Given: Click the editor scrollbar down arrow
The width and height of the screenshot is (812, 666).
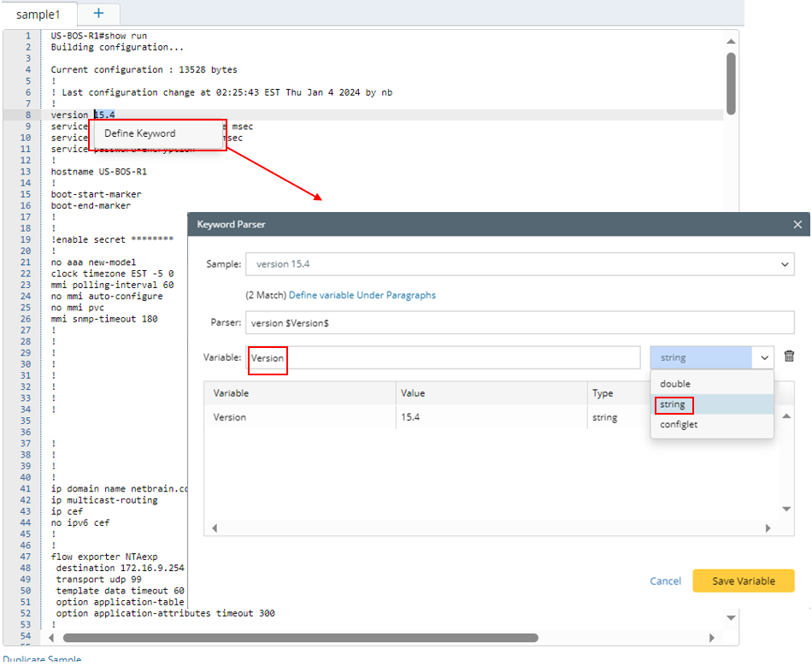Looking at the screenshot, I should click(731, 616).
